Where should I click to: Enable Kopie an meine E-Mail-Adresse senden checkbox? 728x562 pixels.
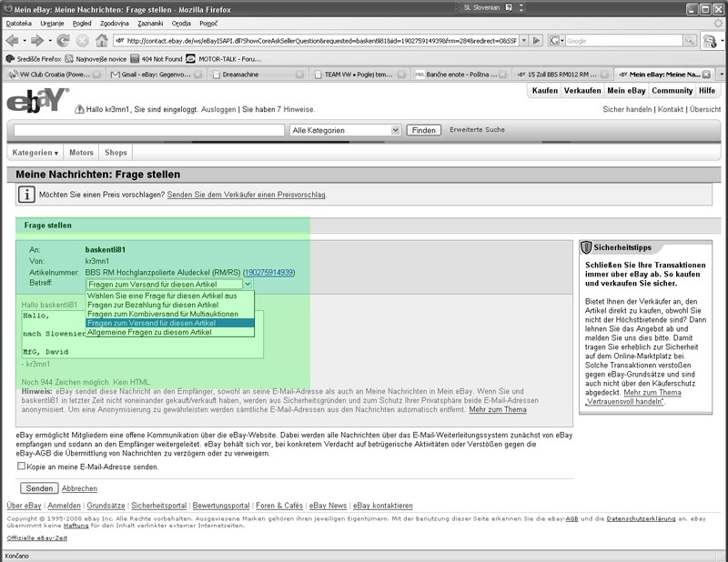pos(22,467)
